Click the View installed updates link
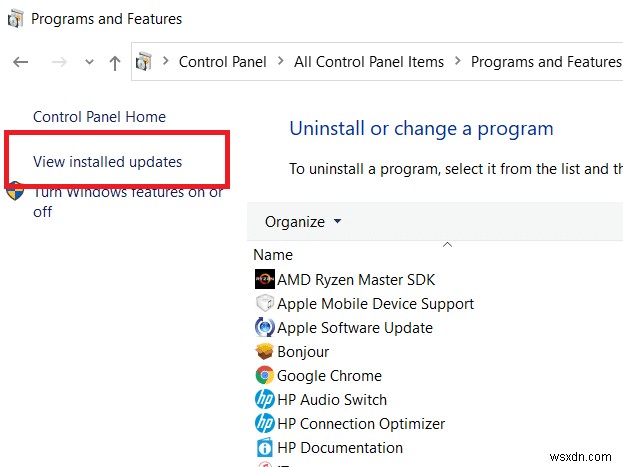Viewport: 623px width, 467px height. [x=107, y=161]
